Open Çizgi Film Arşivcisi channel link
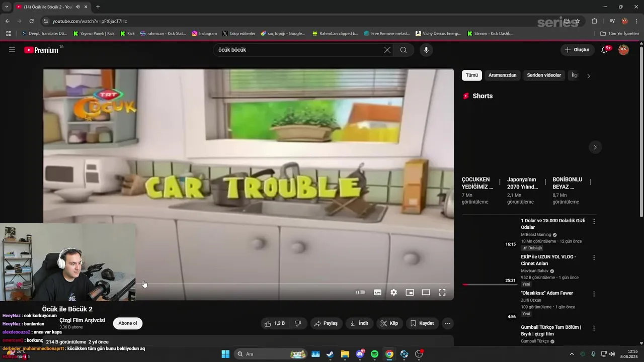 coord(82,320)
